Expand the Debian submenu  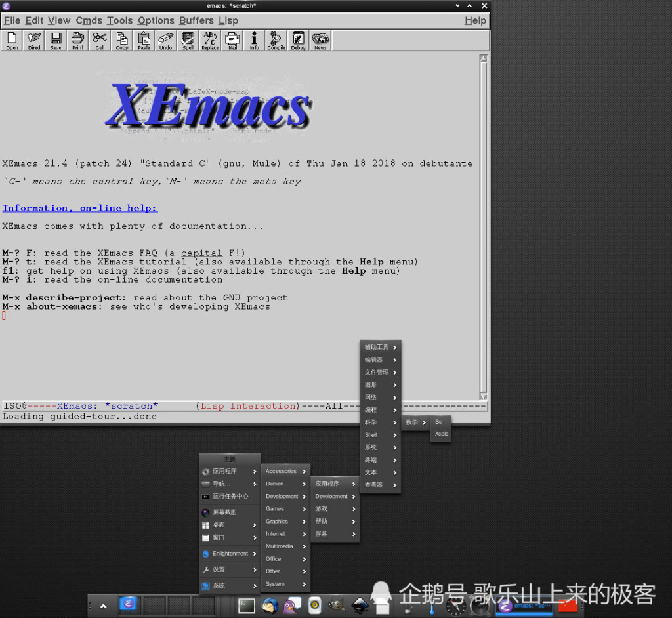pos(285,484)
